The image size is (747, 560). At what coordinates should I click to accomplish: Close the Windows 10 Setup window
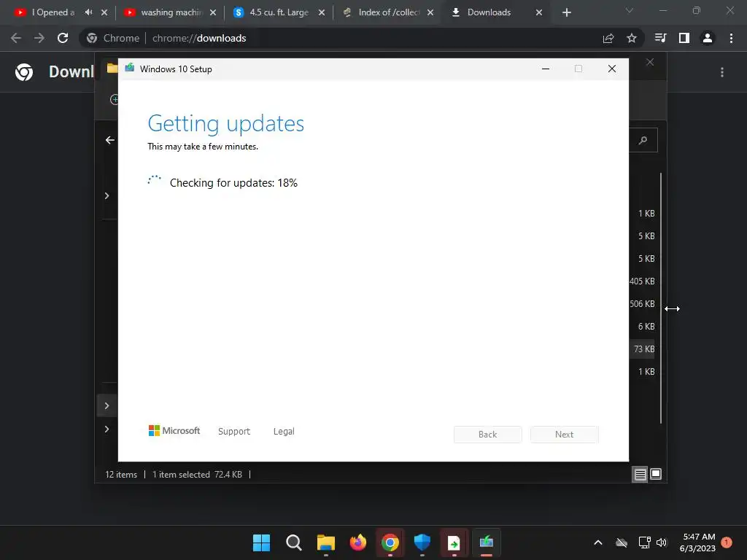click(x=612, y=69)
